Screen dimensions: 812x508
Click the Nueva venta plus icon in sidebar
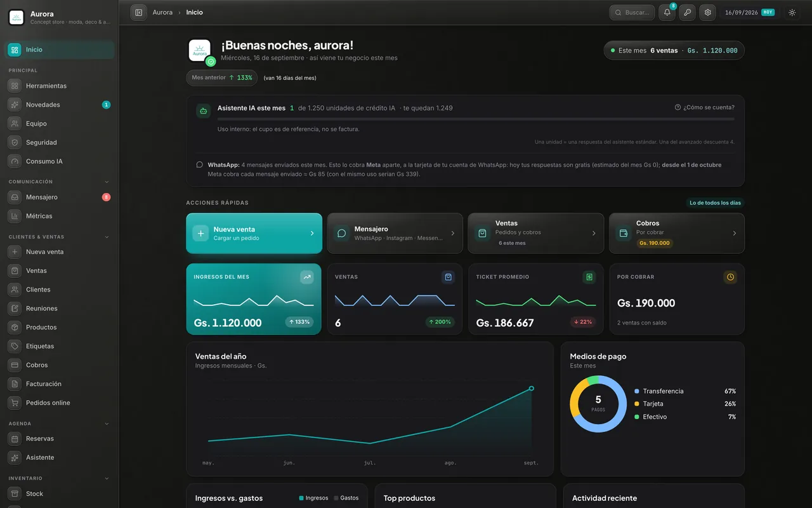click(x=15, y=252)
